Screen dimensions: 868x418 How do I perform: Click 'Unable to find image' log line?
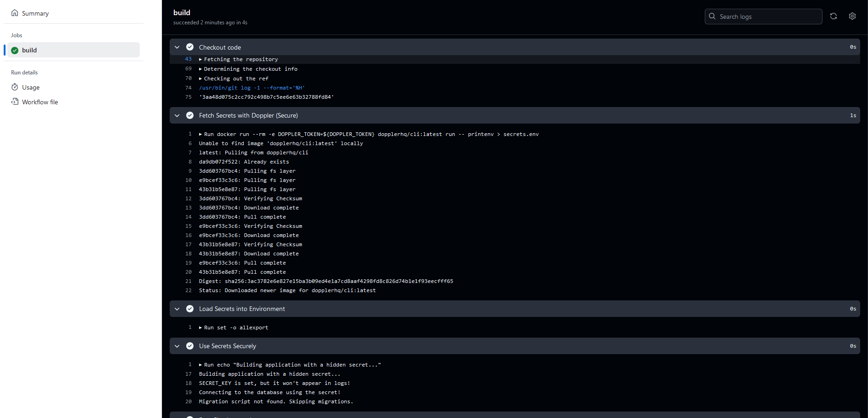point(281,143)
